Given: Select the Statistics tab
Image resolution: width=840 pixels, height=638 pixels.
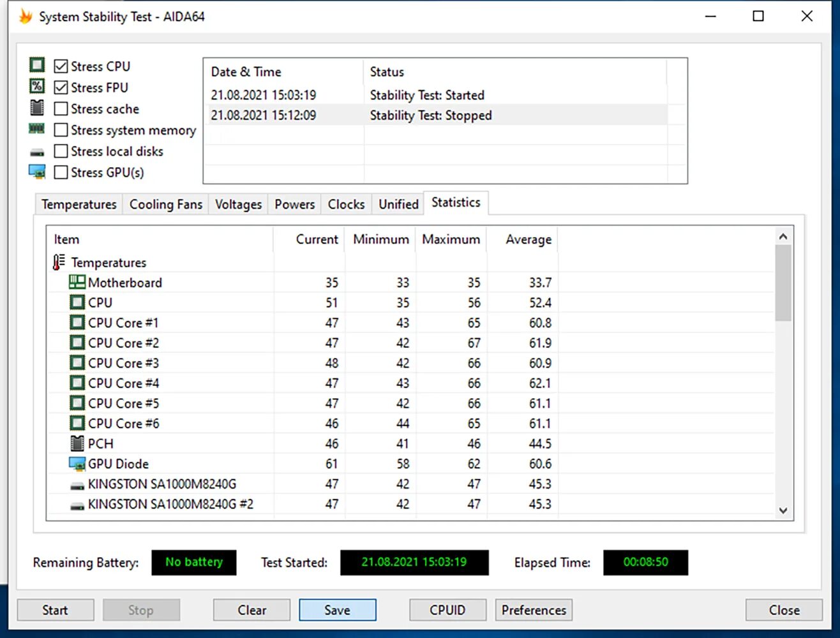Looking at the screenshot, I should 456,202.
